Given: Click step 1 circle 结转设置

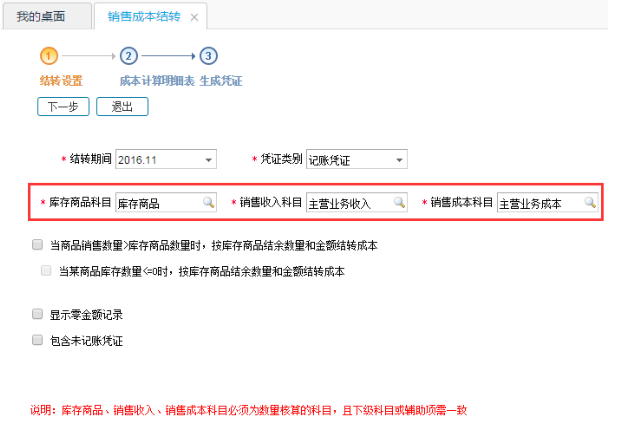Looking at the screenshot, I should click(49, 56).
